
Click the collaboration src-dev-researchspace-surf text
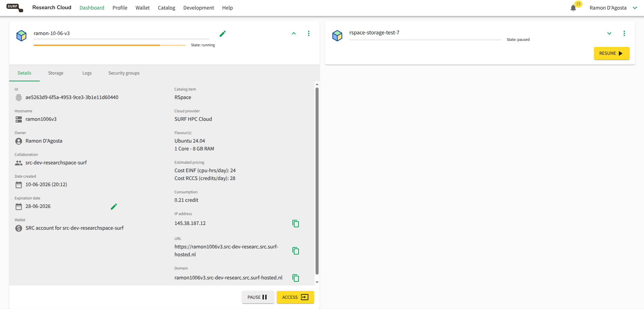(56, 163)
